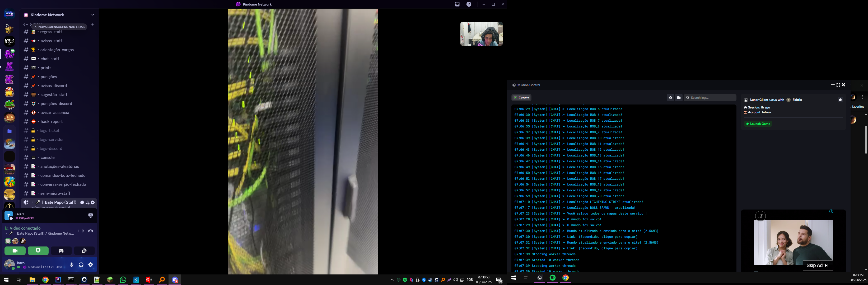868x285 pixels.
Task: Open the server folder icon in sidebar
Action: 10,131
